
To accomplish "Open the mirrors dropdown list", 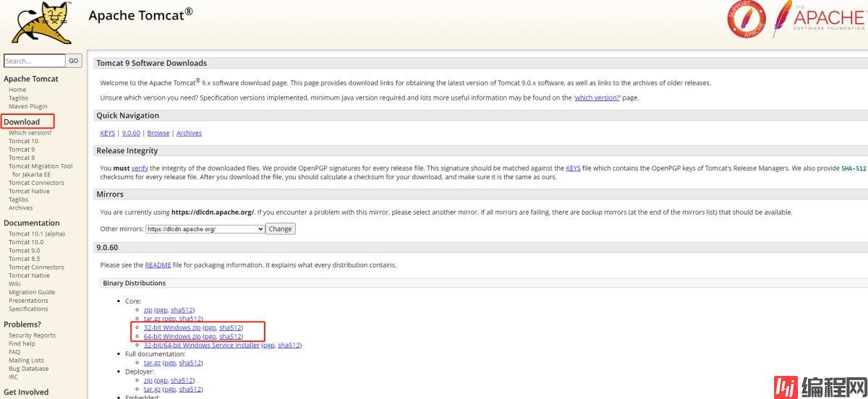I will (205, 229).
